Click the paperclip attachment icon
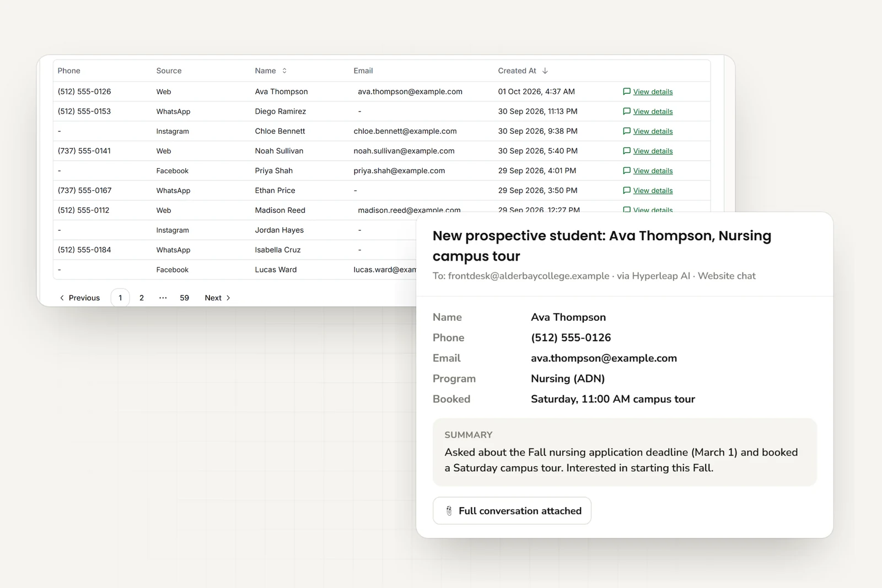 click(449, 511)
